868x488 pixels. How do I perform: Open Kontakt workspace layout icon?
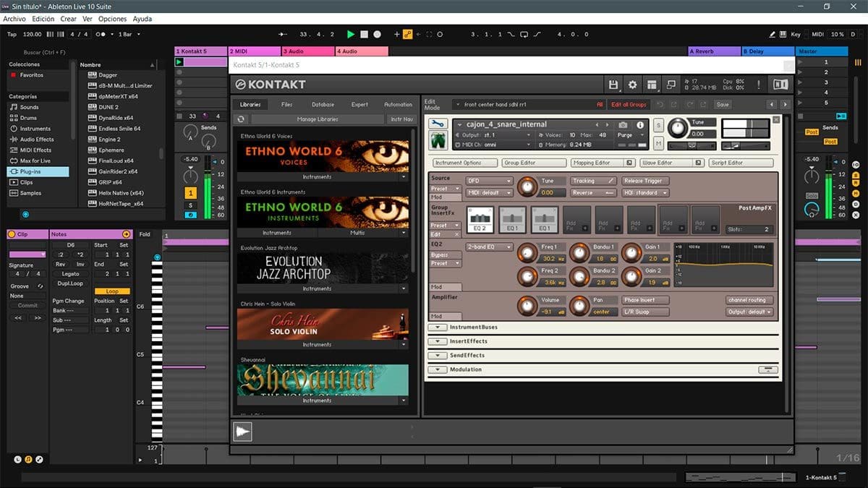[x=652, y=85]
